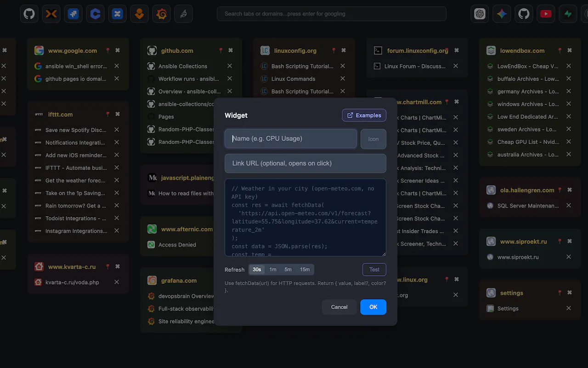Click into the widget code editor

click(x=305, y=218)
